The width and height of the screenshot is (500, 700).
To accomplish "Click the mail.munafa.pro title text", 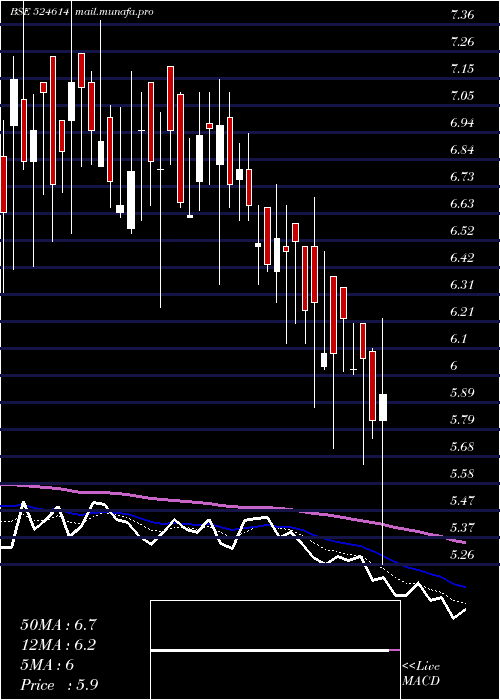I will [114, 12].
